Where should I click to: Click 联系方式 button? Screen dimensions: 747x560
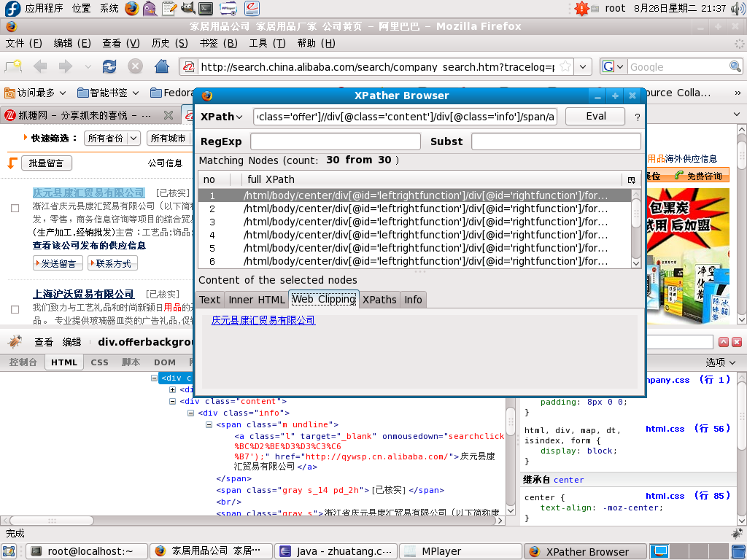point(112,263)
